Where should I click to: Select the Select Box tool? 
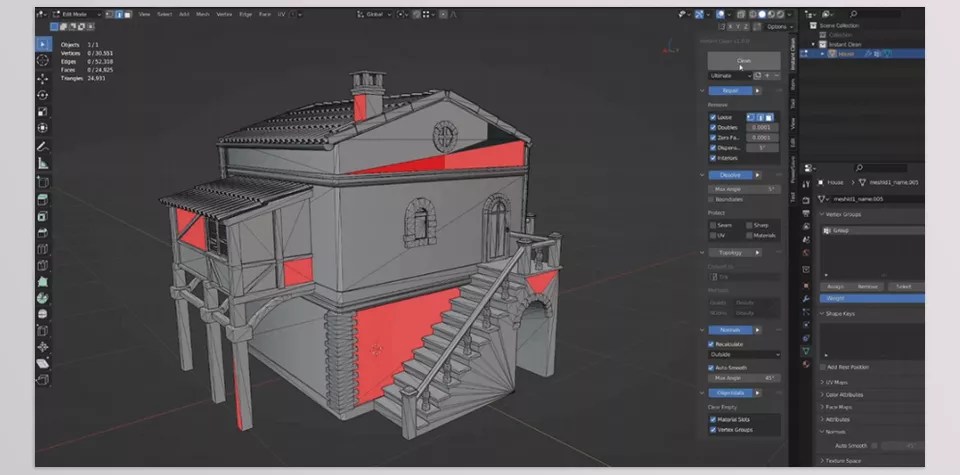click(x=43, y=44)
